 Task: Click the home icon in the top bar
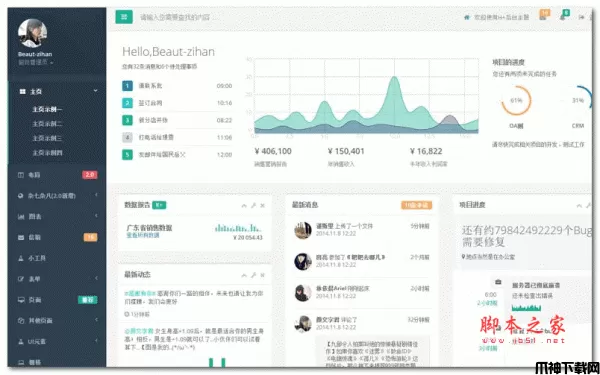pos(466,17)
